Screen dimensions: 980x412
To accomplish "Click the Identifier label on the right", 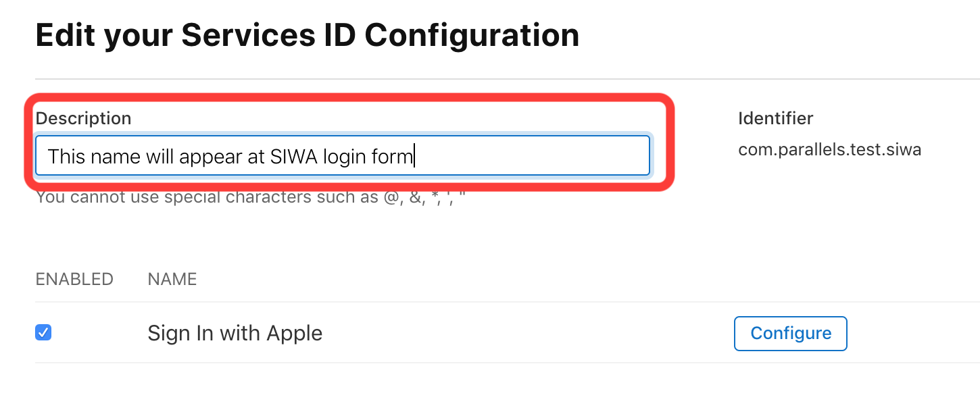I will click(775, 118).
